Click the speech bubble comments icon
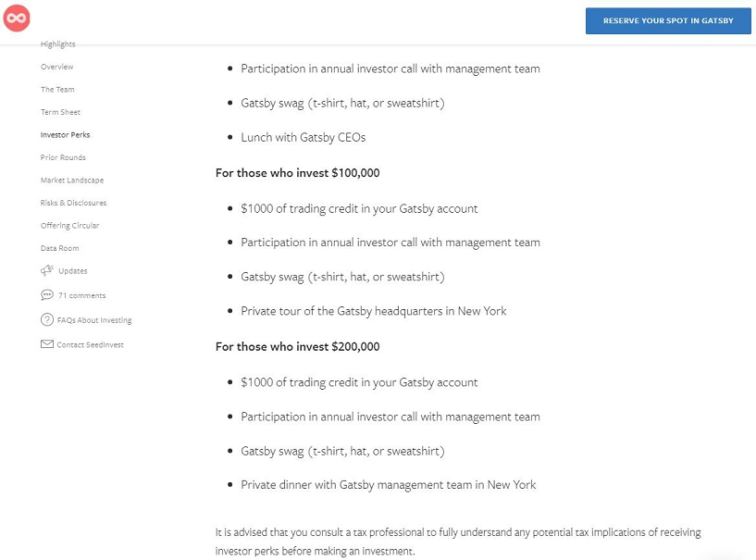Screen dimensions: 756x560 click(x=47, y=295)
